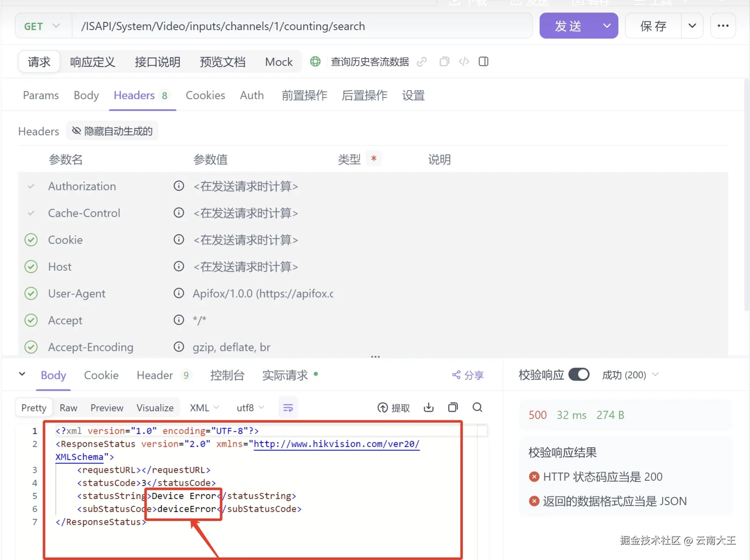Switch response view to Raw
The image size is (750, 560).
pos(68,408)
